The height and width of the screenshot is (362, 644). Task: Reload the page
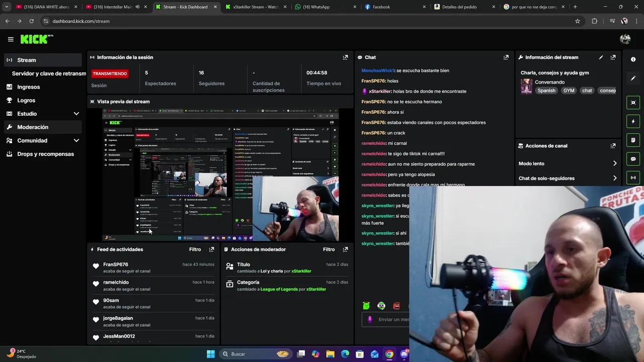(31, 21)
